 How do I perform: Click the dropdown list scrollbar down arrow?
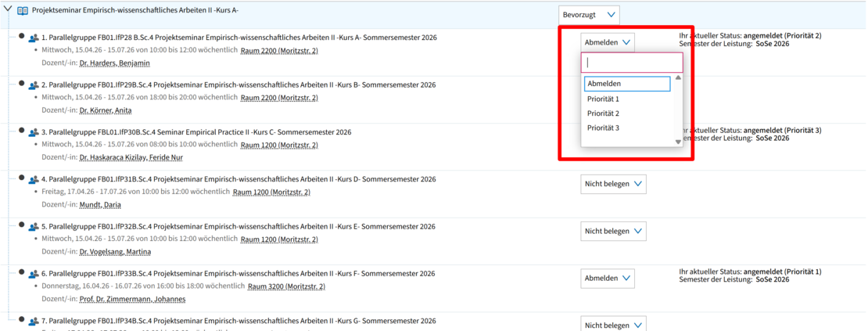(x=678, y=142)
